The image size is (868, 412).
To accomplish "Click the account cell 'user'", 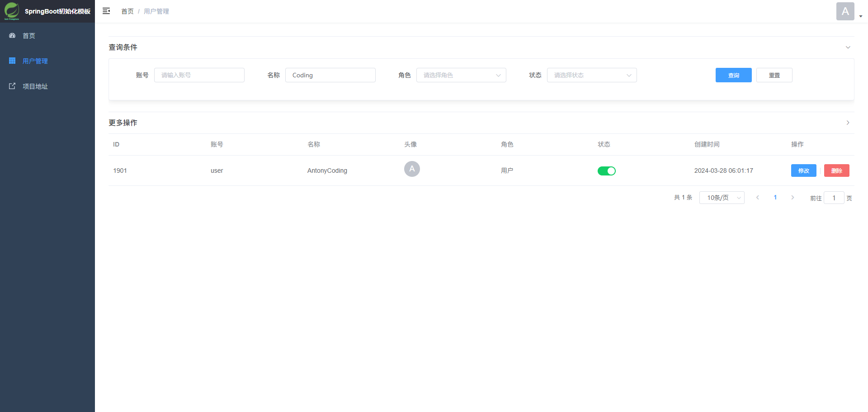I will click(x=217, y=170).
